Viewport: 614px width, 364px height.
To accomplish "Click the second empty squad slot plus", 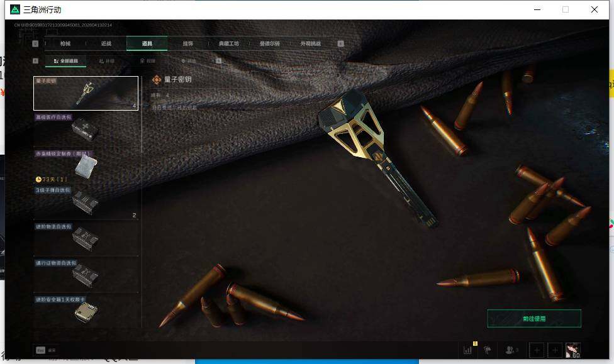I will pos(555,350).
